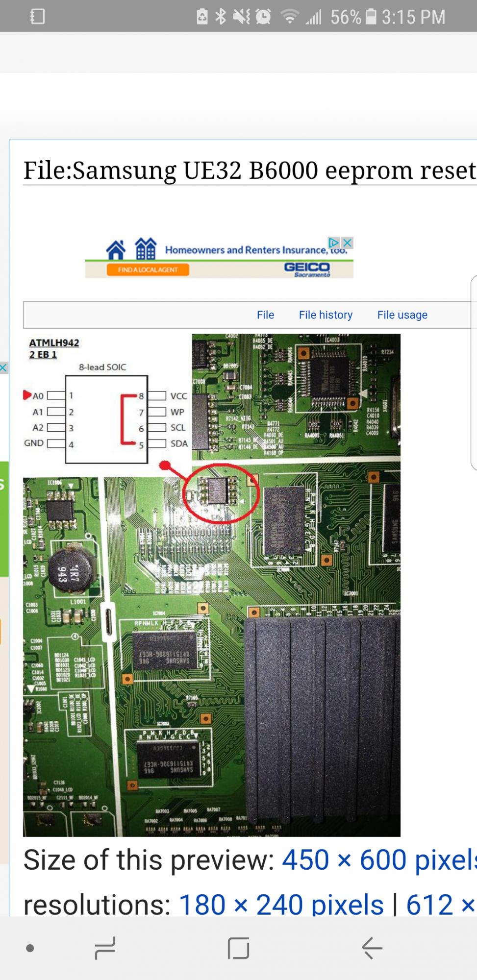The height and width of the screenshot is (980, 477).
Task: Close the GEICO ad with X icon
Action: click(x=347, y=243)
